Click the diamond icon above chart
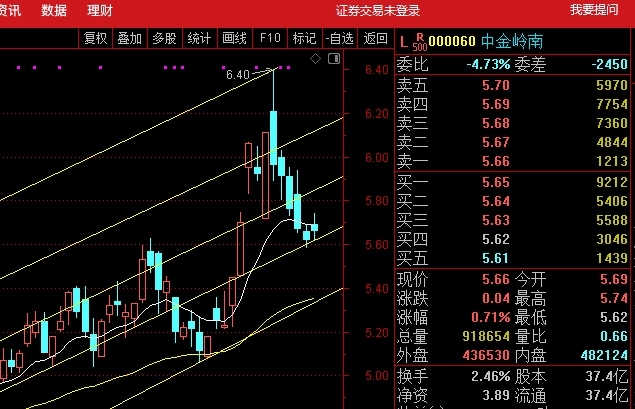This screenshot has width=635, height=409. coord(315,59)
